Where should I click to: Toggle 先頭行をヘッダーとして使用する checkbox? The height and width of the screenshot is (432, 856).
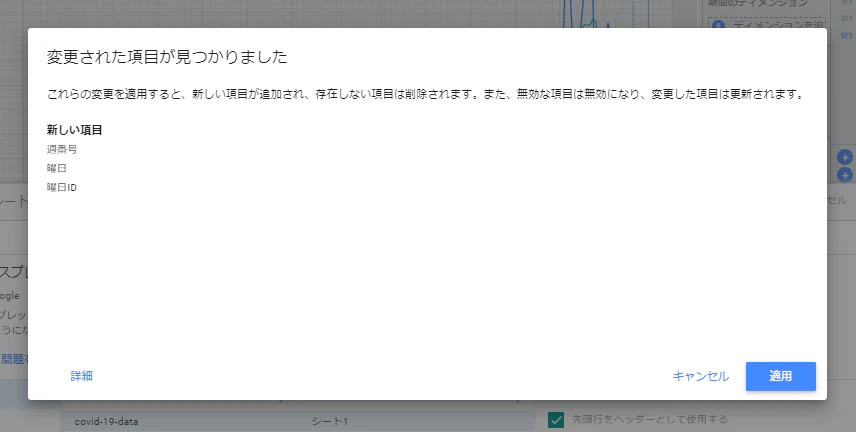click(556, 419)
